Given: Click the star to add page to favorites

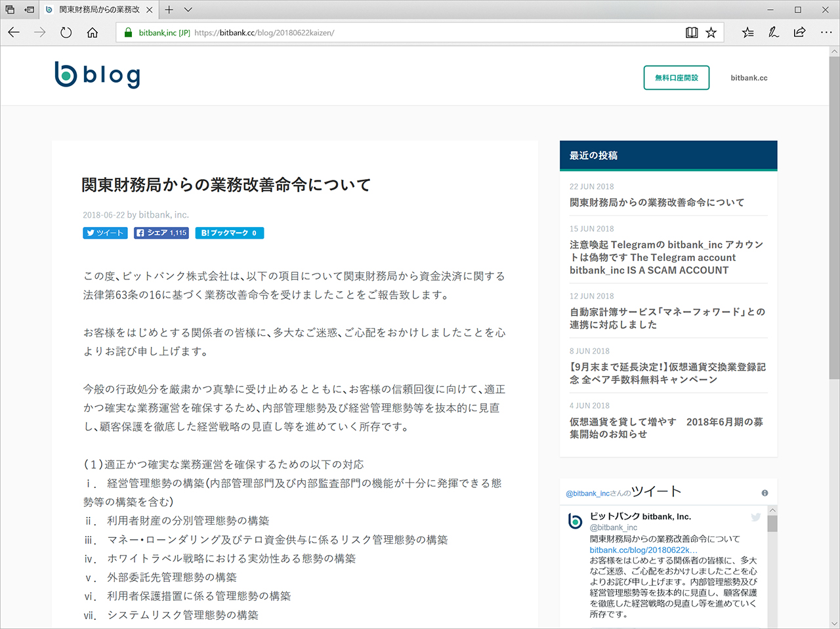Looking at the screenshot, I should point(711,31).
